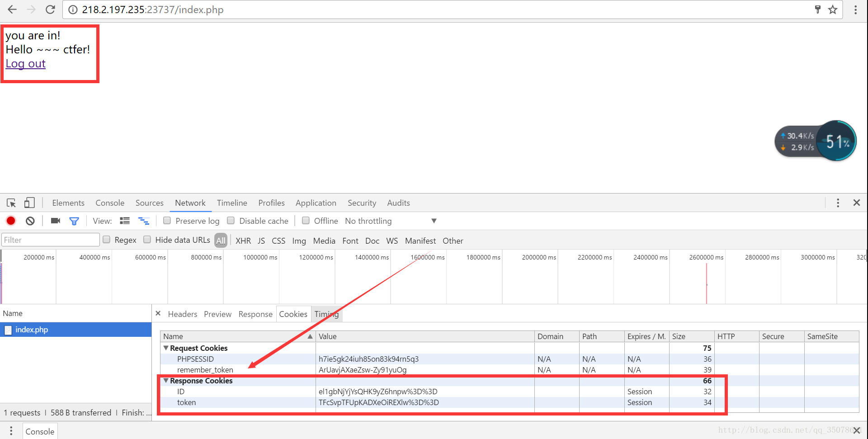The image size is (868, 439).
Task: Open the console drawer three-dot menu
Action: (x=11, y=431)
